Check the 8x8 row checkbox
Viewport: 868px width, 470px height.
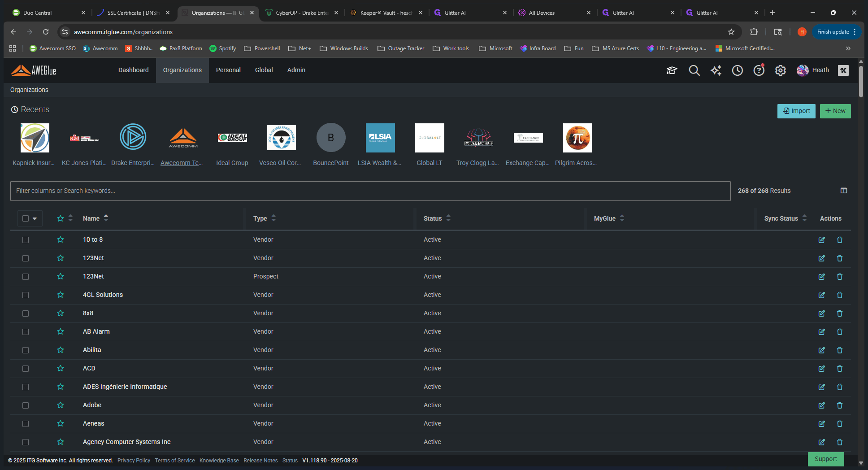(26, 313)
